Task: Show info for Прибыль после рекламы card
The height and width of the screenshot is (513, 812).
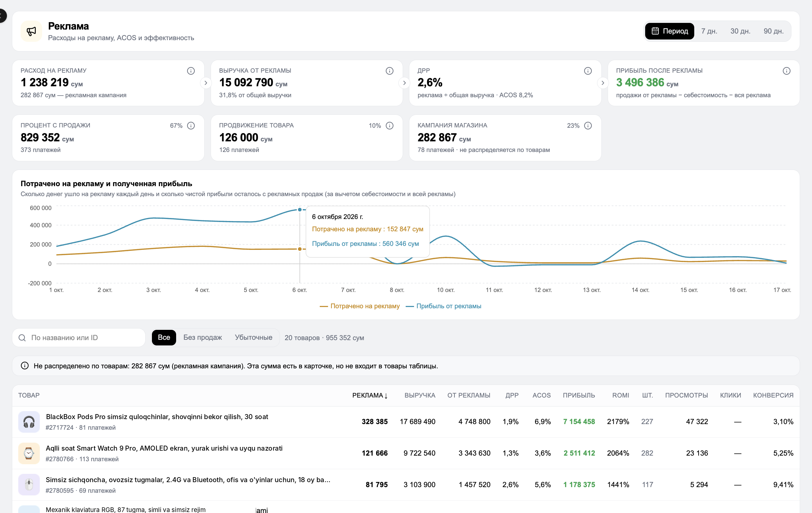Action: point(786,71)
